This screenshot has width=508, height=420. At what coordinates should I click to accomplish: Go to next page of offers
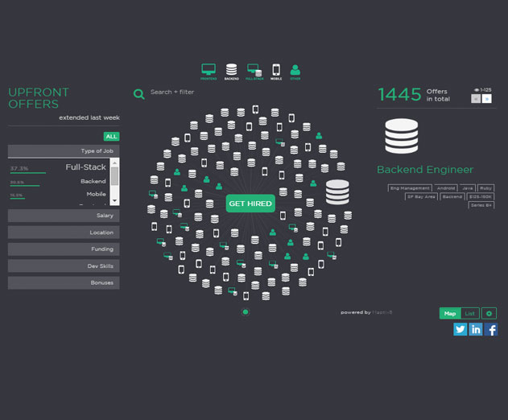click(x=486, y=99)
